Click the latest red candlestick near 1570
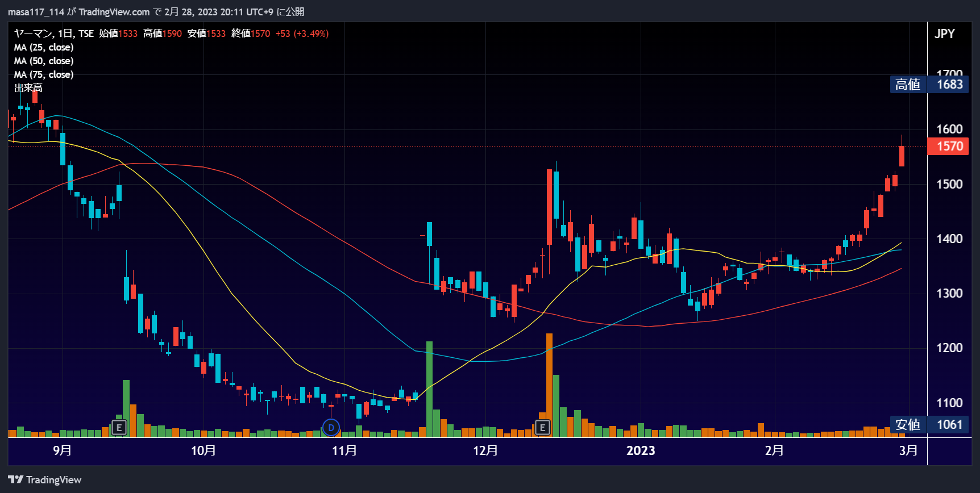 (x=902, y=156)
